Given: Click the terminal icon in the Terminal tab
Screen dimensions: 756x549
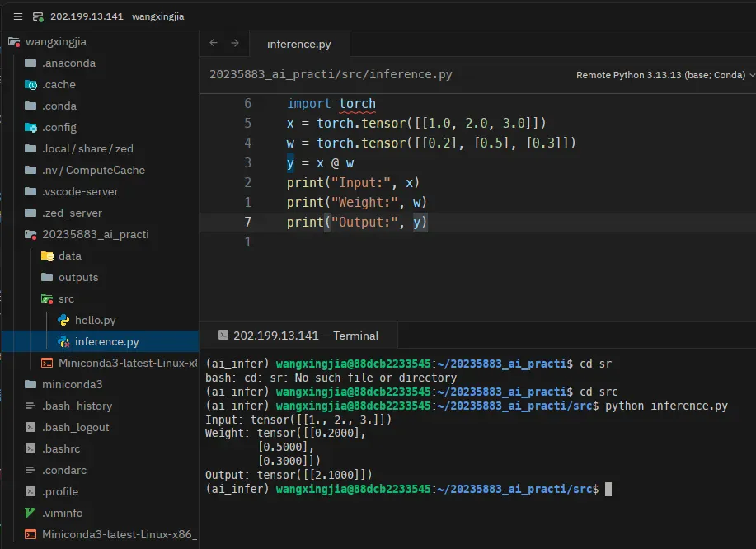Looking at the screenshot, I should tap(223, 335).
